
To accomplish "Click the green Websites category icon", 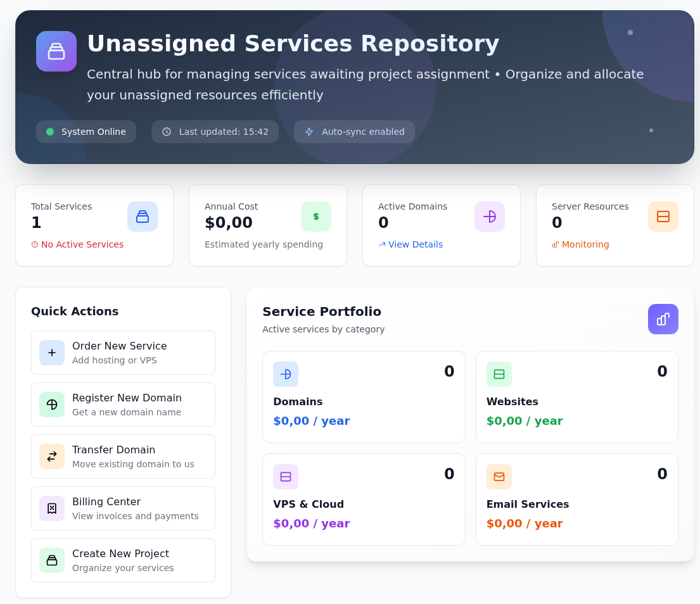I will [499, 374].
